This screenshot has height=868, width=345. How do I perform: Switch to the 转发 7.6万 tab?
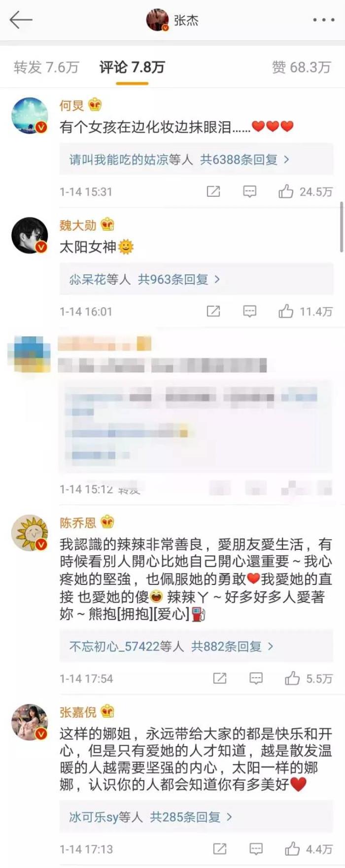pos(46,67)
